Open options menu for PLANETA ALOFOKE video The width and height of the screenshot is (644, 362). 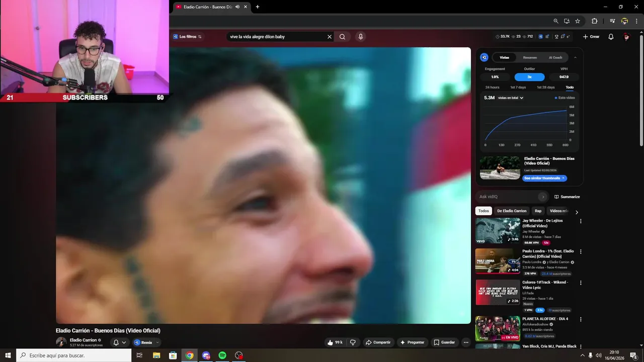coord(581,319)
